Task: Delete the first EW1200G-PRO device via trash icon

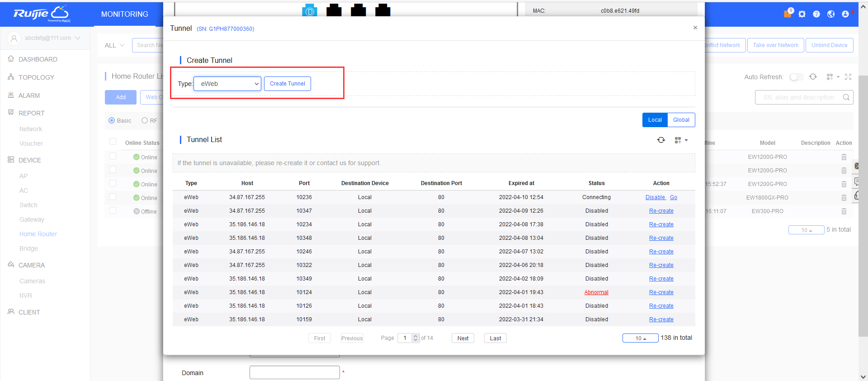Action: (x=844, y=157)
